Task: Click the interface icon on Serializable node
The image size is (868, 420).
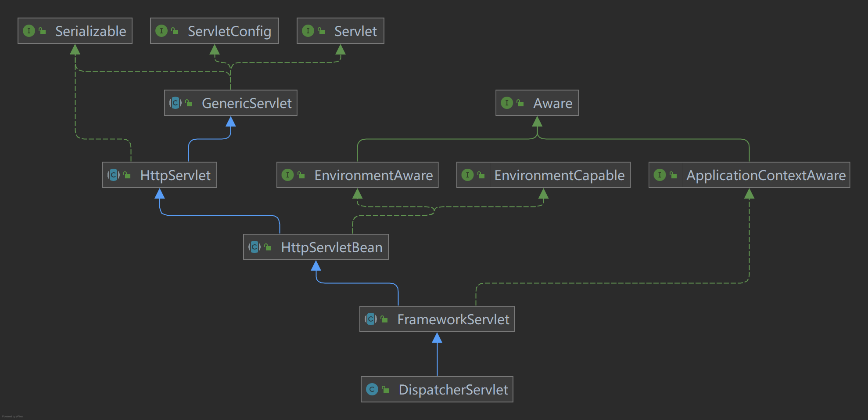Action: tap(29, 31)
